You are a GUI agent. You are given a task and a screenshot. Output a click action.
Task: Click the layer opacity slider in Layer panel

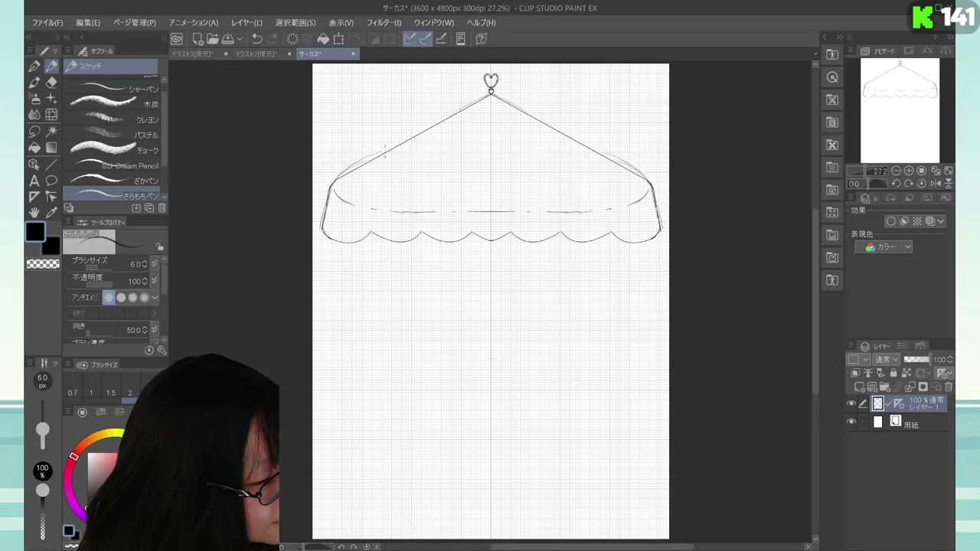pos(916,360)
